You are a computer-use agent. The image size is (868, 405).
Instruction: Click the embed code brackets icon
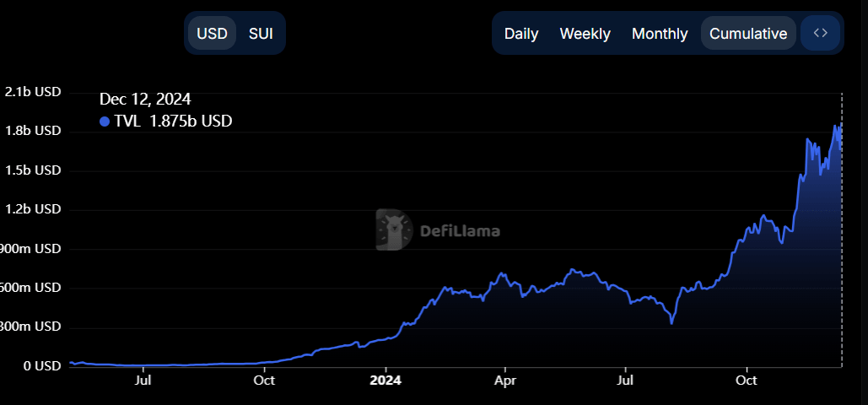pyautogui.click(x=820, y=34)
